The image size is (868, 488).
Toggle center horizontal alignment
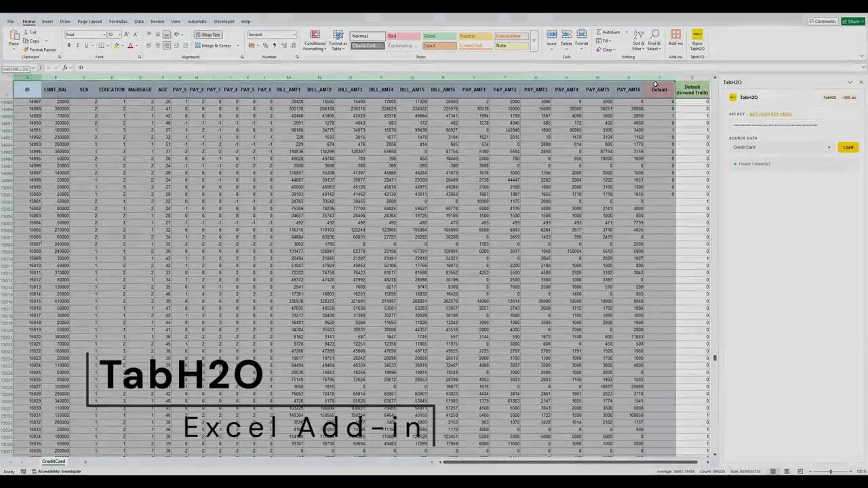(x=157, y=45)
